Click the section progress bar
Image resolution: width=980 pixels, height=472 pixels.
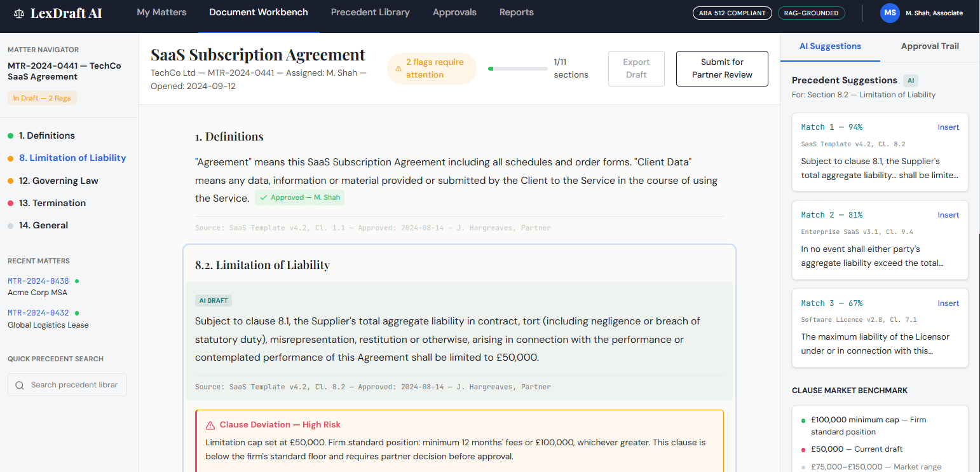click(x=518, y=68)
